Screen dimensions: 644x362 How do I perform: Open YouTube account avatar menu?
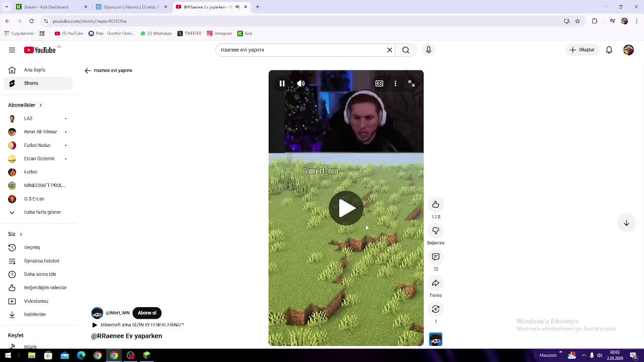pos(628,50)
